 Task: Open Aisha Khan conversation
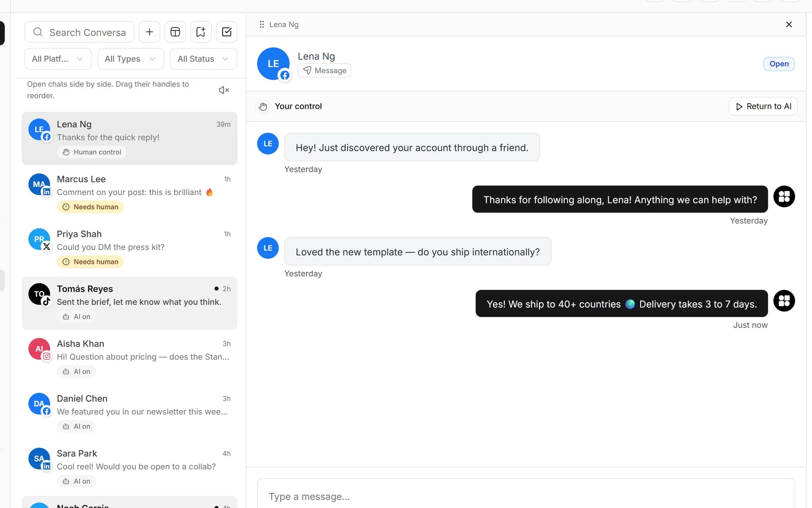[x=130, y=358]
